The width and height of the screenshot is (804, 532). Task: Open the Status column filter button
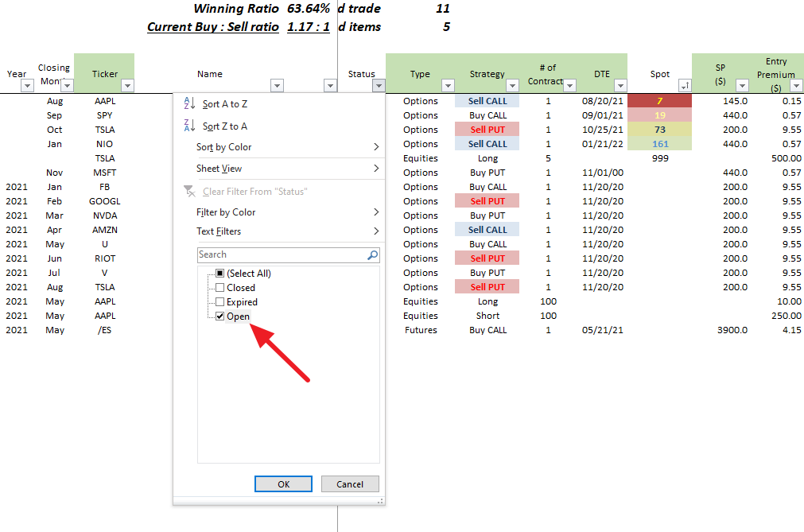point(379,86)
